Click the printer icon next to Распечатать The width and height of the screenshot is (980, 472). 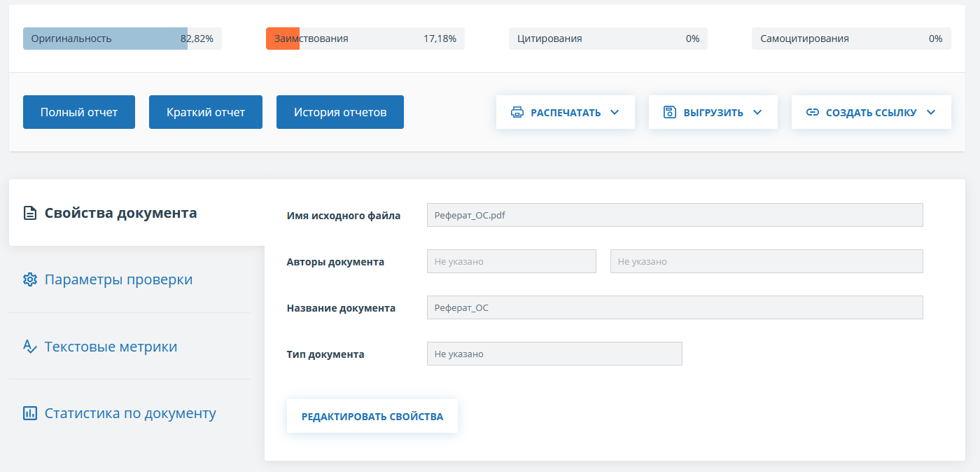point(517,112)
